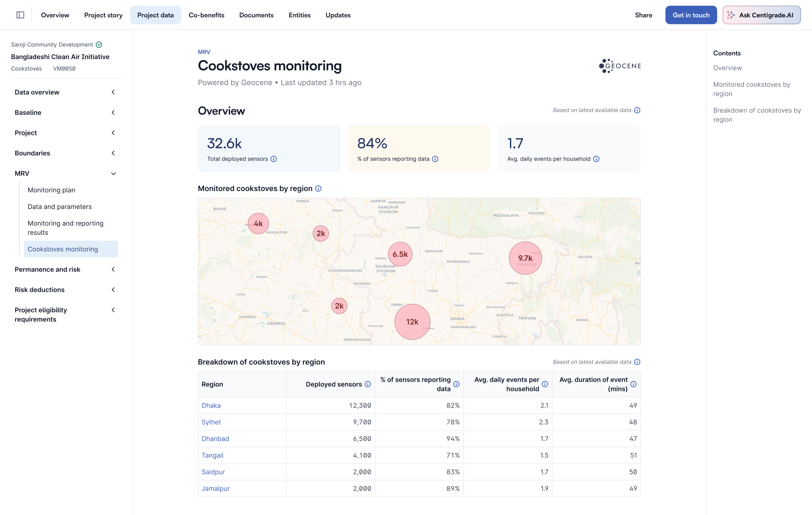Click the 9.7k map cluster bubble

[x=525, y=258]
